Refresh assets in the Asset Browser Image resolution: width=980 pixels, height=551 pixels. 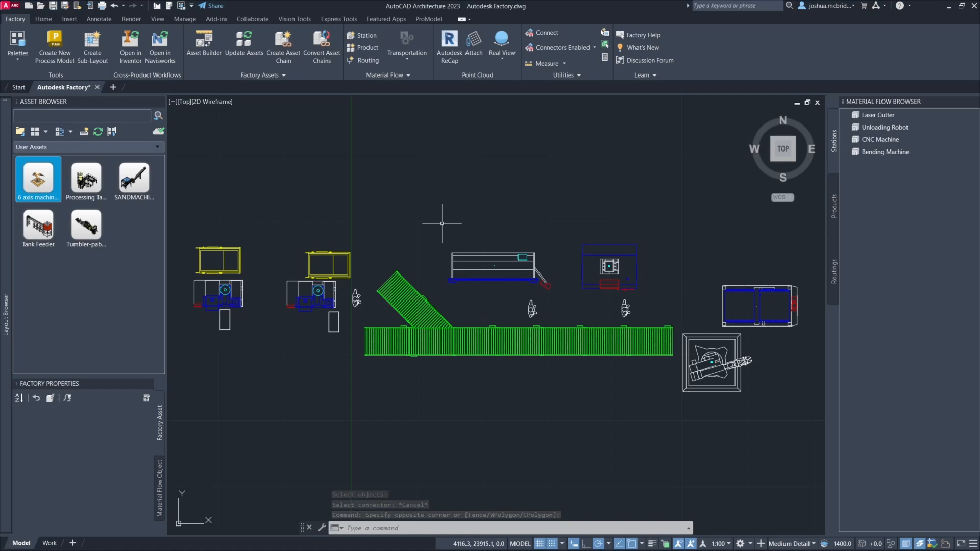97,131
